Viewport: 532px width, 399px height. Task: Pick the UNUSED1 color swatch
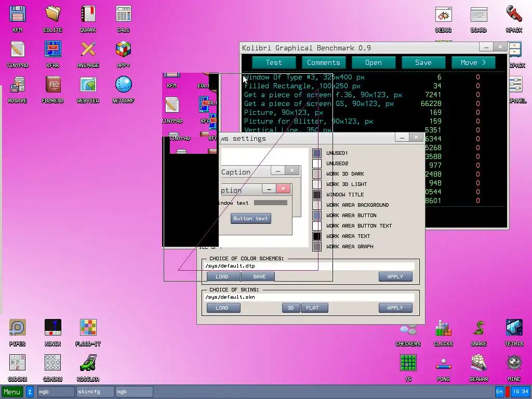click(317, 153)
